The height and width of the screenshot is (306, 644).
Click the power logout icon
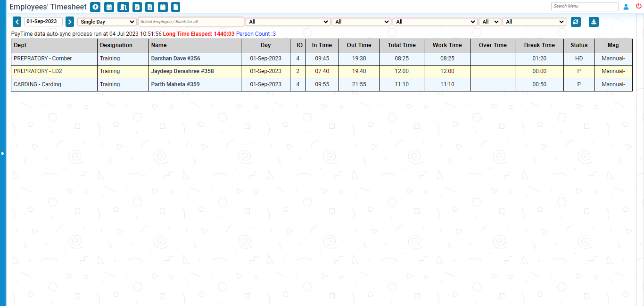pyautogui.click(x=639, y=7)
